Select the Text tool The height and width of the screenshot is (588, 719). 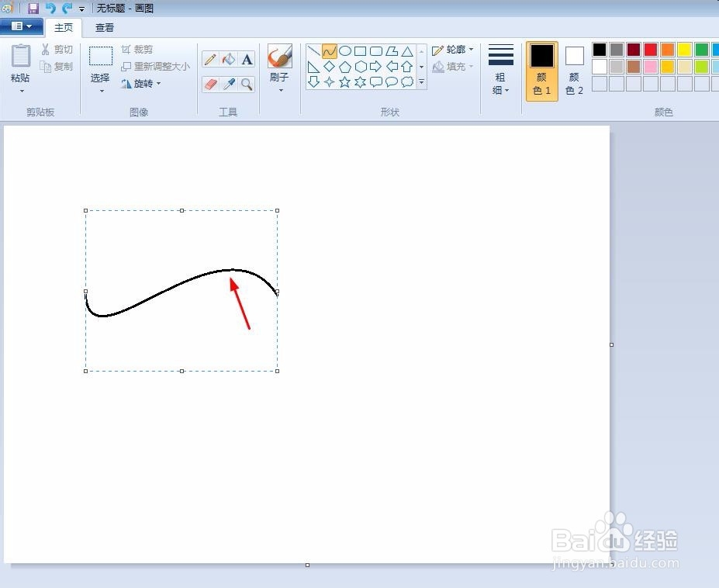[x=247, y=59]
